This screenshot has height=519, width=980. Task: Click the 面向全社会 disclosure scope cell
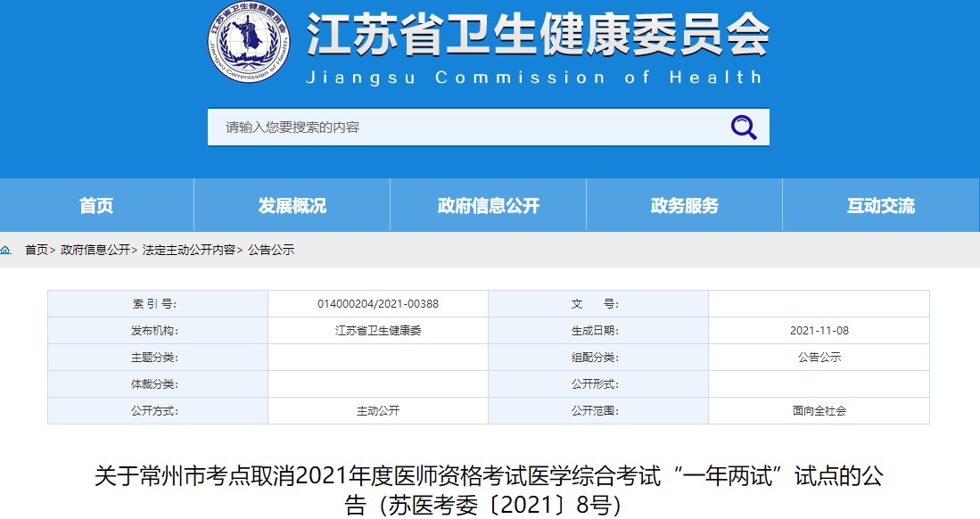(x=819, y=411)
